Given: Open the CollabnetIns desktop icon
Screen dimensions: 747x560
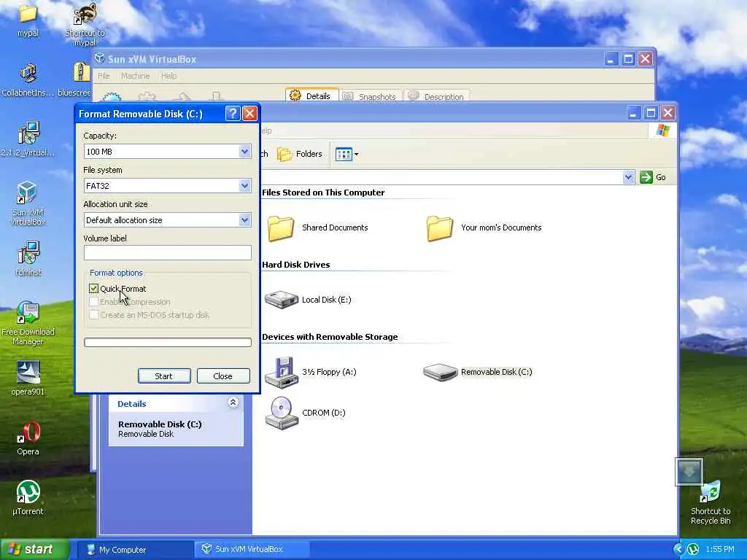Looking at the screenshot, I should click(x=28, y=79).
